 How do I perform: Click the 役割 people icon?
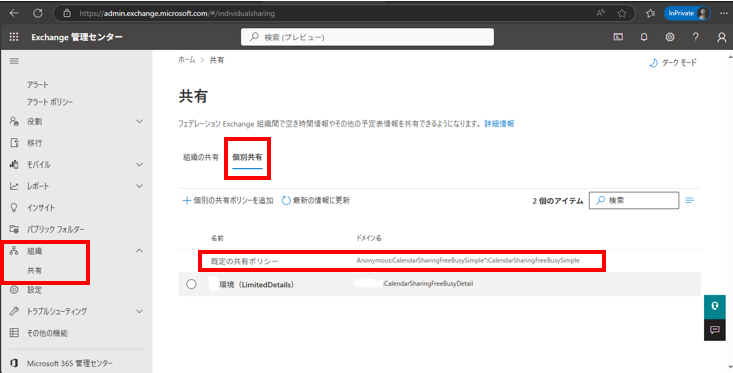[14, 121]
